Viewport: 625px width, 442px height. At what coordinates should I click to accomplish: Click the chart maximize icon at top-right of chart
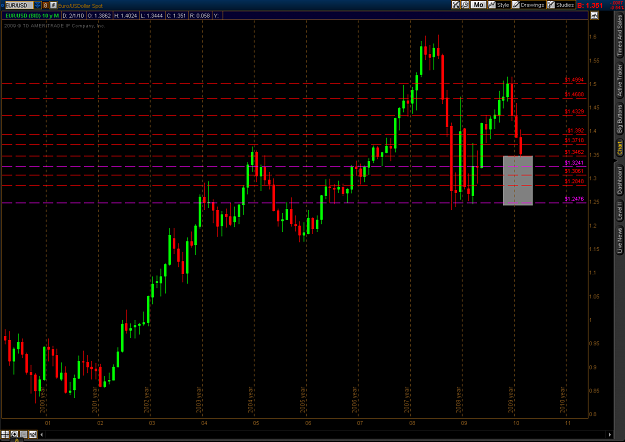tap(594, 16)
